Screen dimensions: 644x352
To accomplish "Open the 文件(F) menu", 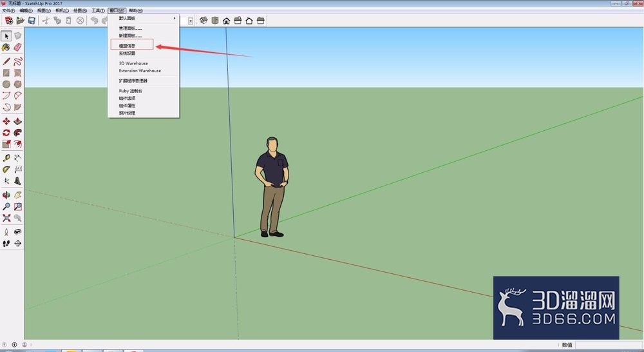I will coord(8,11).
